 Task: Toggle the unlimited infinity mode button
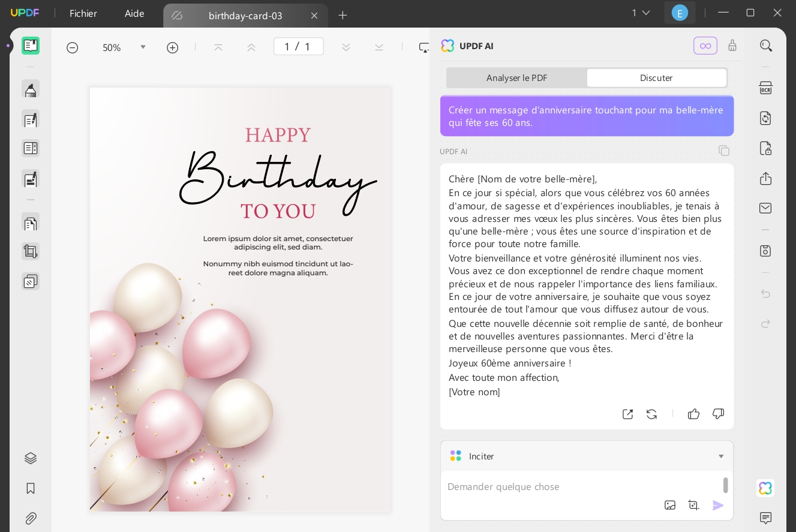pyautogui.click(x=705, y=46)
